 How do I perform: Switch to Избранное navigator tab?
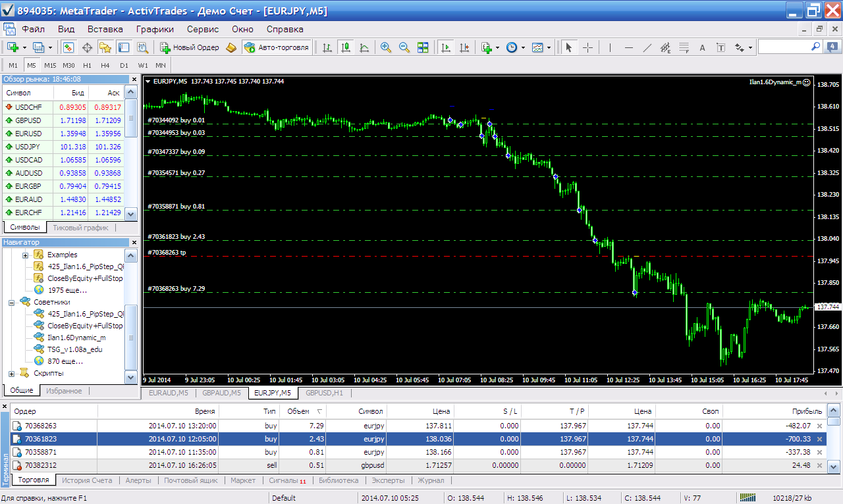(64, 391)
